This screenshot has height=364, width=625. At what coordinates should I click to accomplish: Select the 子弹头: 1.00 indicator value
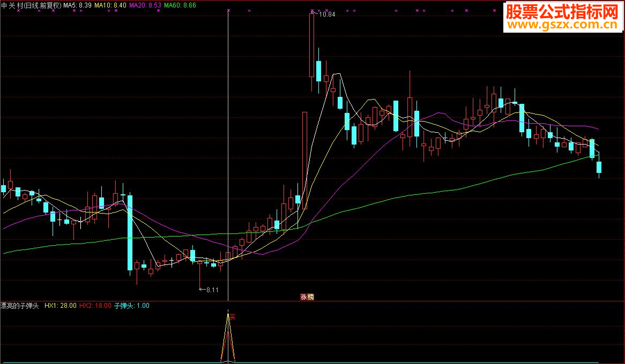pyautogui.click(x=132, y=306)
